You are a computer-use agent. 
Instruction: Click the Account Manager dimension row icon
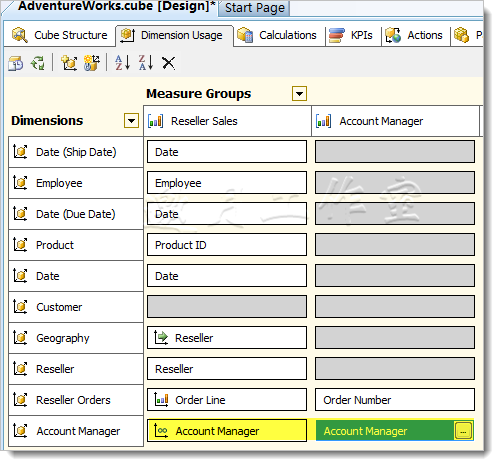(x=20, y=431)
